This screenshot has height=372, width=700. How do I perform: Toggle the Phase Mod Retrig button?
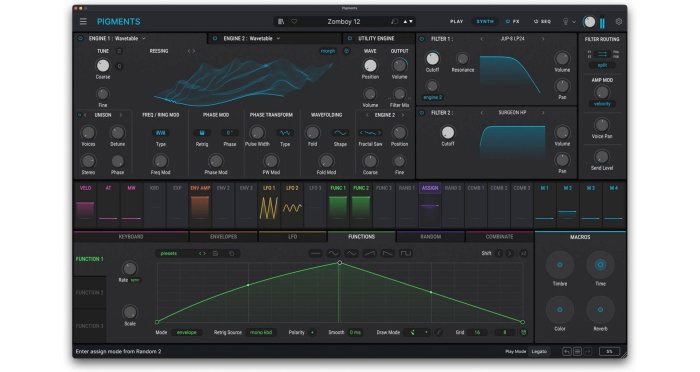[x=202, y=133]
